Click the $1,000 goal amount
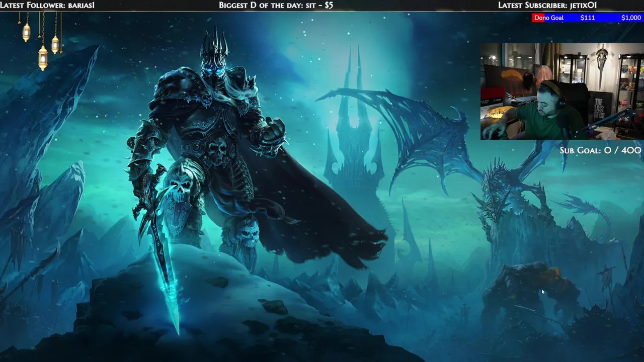 pyautogui.click(x=631, y=18)
